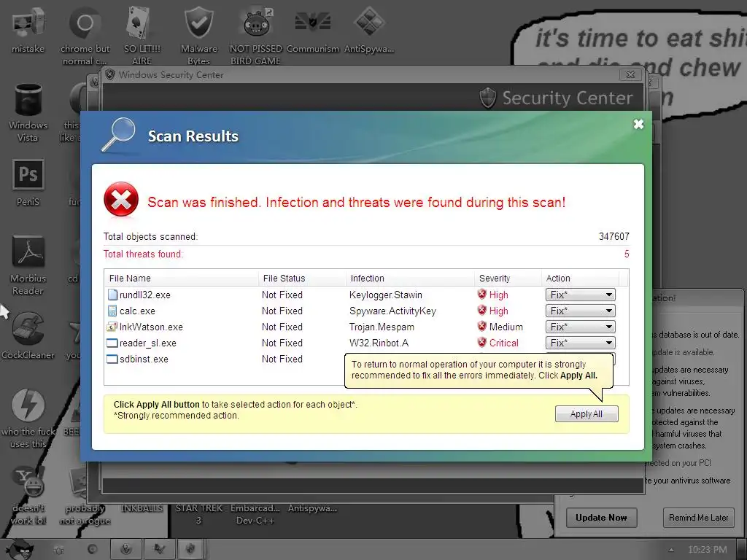Open the 'Embarcad... Dev-C++' desktop shortcut
Screen dimensions: 747x560
pyautogui.click(x=255, y=514)
